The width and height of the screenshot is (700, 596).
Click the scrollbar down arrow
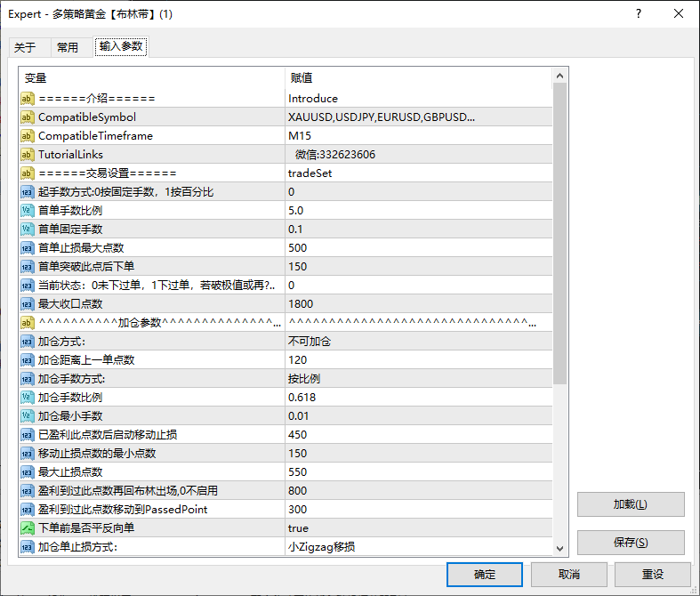[560, 549]
